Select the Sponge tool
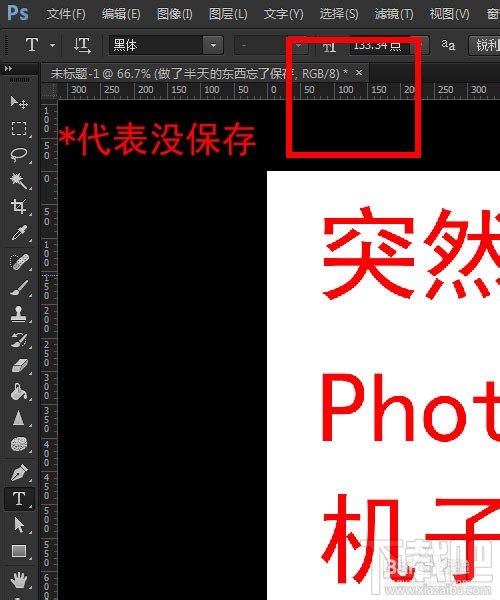Screen dimensions: 500x600 [19, 445]
